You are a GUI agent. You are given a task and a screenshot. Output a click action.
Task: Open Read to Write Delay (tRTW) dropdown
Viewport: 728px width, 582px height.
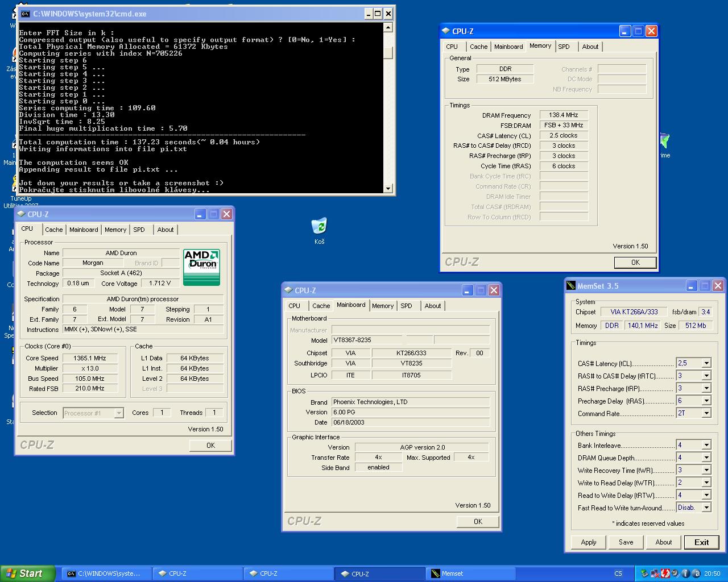pyautogui.click(x=706, y=495)
